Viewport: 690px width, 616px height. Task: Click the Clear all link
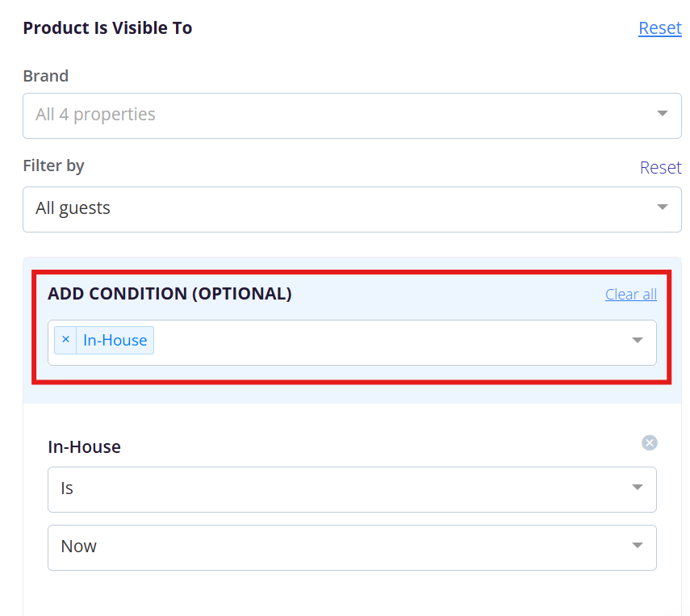pos(630,295)
